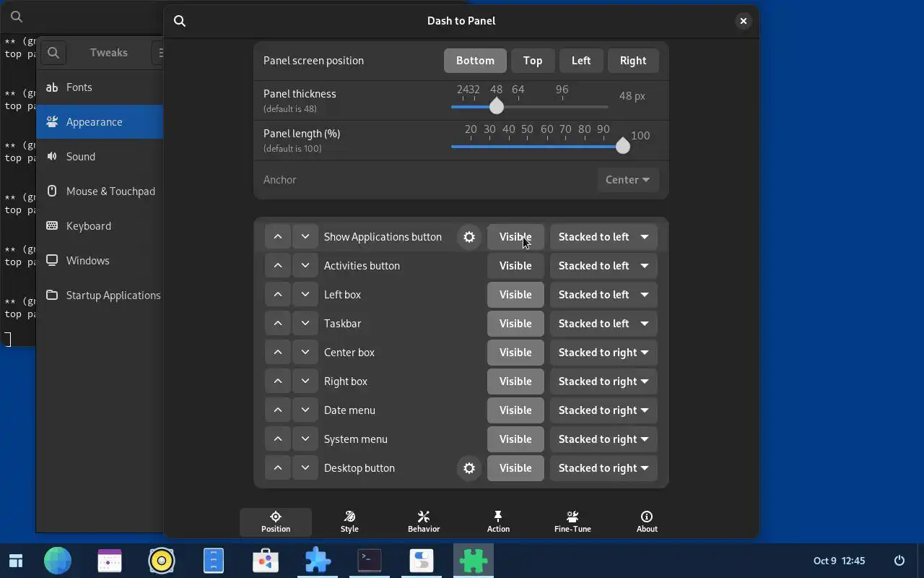Move Center box down
This screenshot has height=578, width=924.
(305, 353)
